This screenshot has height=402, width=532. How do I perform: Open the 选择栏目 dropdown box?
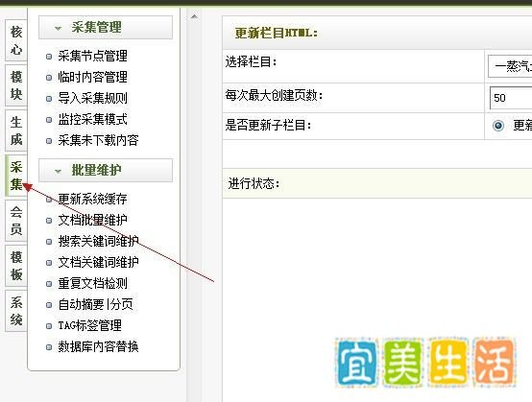point(510,66)
